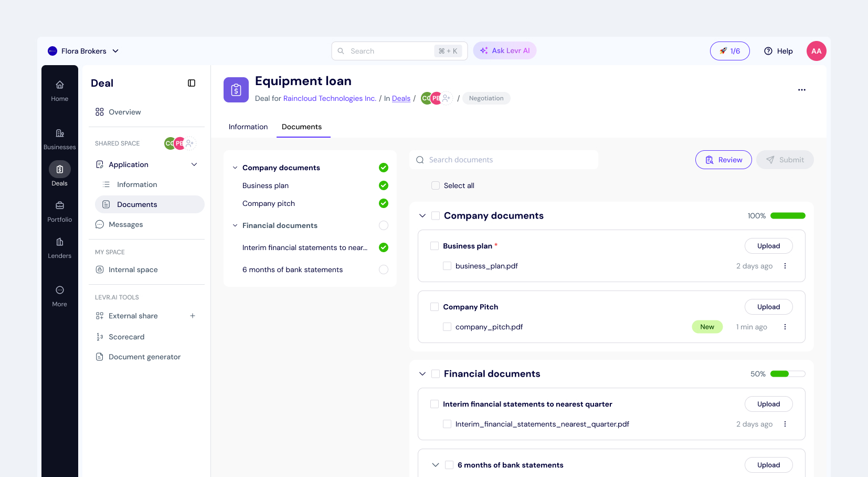The image size is (868, 477).
Task: Click the Company documents 100% progress bar
Action: pos(788,216)
